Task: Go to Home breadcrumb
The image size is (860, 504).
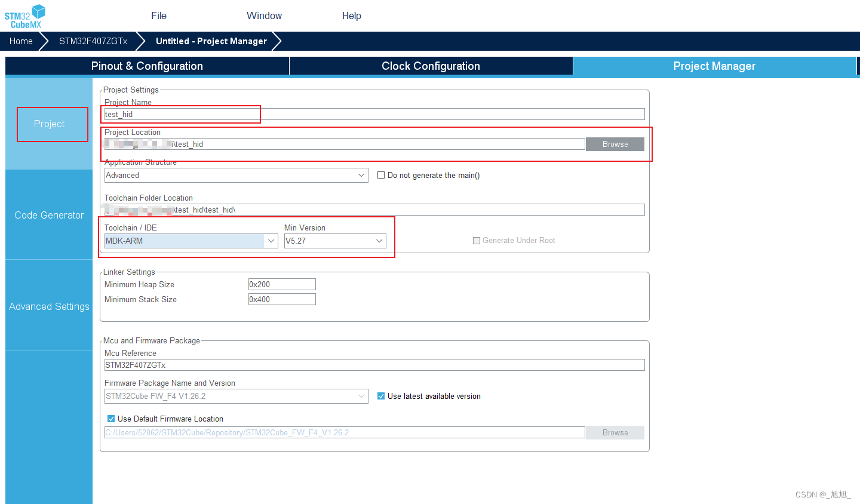Action: [x=21, y=41]
